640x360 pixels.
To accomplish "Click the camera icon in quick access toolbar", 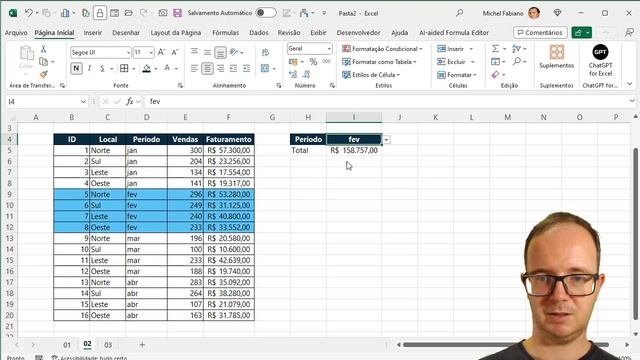I will pyautogui.click(x=162, y=13).
